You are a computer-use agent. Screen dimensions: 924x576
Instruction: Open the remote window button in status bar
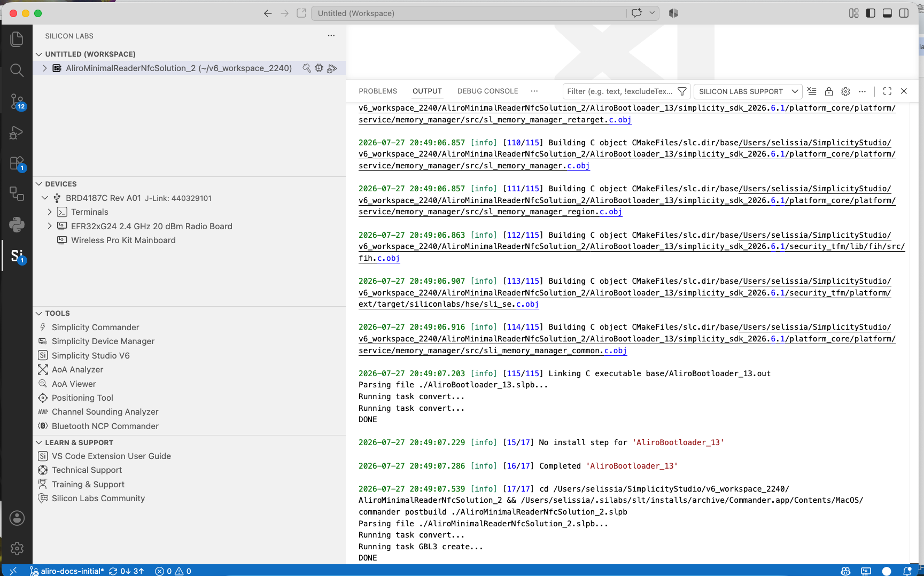click(x=13, y=571)
